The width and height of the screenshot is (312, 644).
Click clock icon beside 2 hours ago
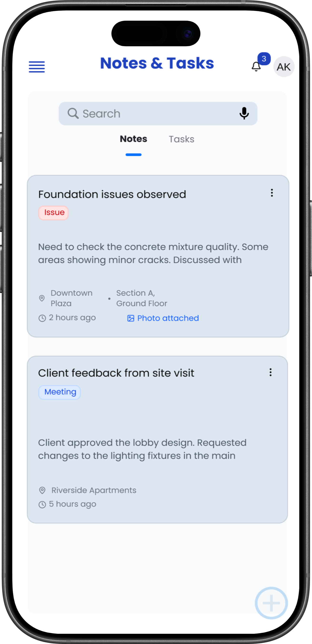(42, 318)
